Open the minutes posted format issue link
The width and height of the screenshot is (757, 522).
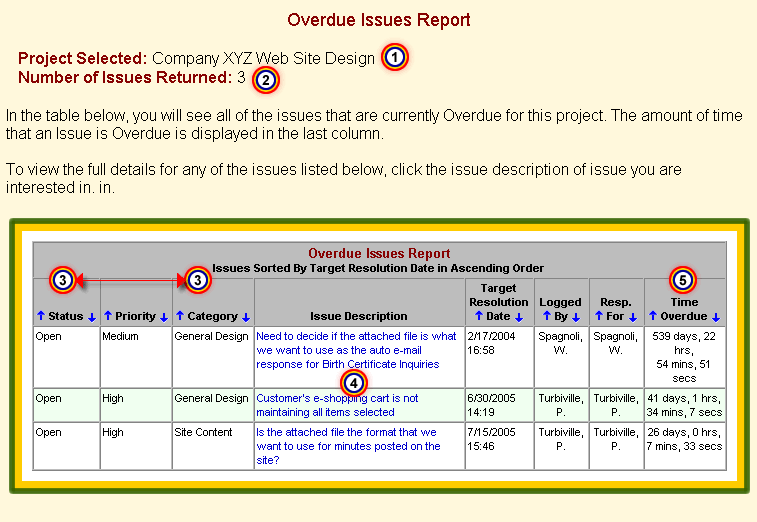tap(348, 446)
